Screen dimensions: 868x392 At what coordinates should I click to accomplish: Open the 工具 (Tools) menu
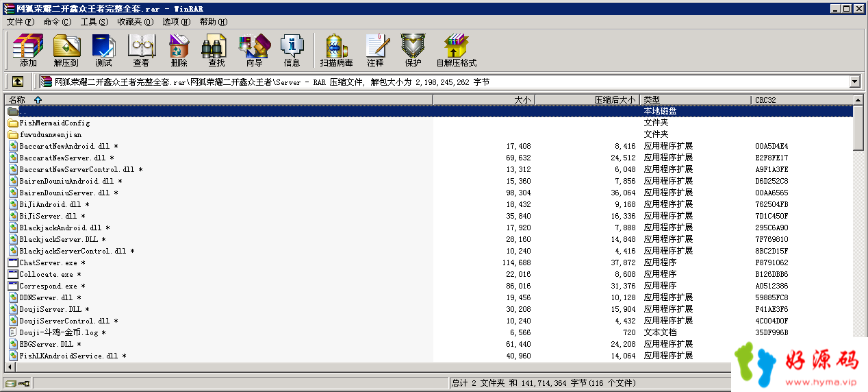pos(94,22)
